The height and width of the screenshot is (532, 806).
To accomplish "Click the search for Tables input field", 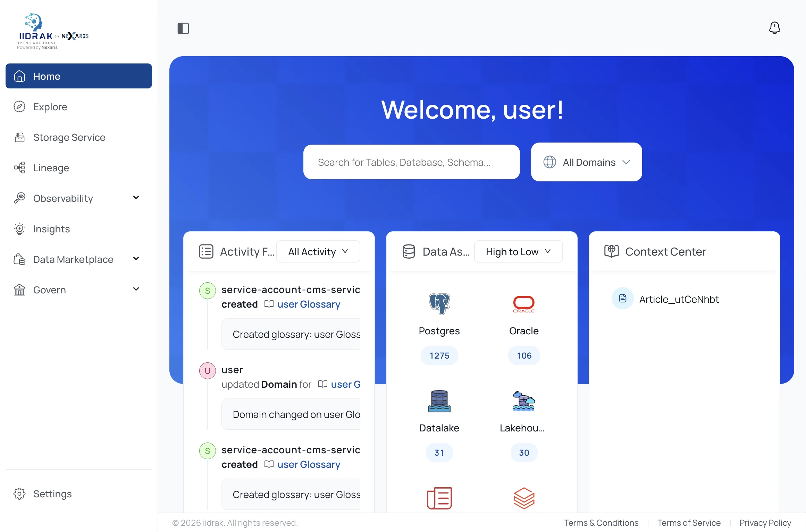I will click(x=411, y=162).
